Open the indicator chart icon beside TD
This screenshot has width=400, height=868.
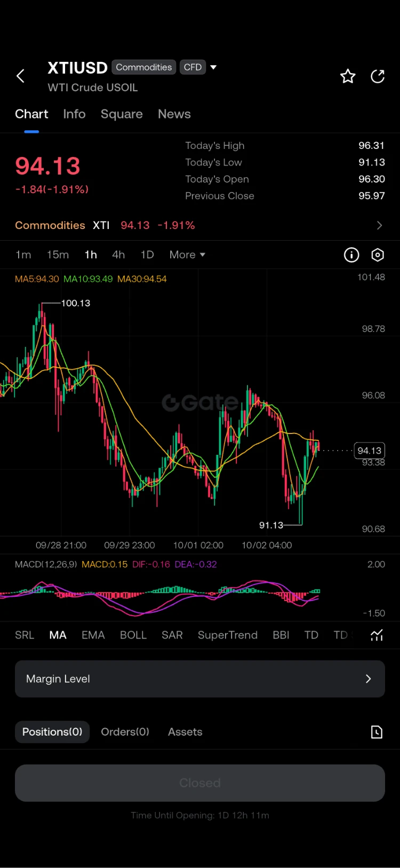tap(377, 635)
